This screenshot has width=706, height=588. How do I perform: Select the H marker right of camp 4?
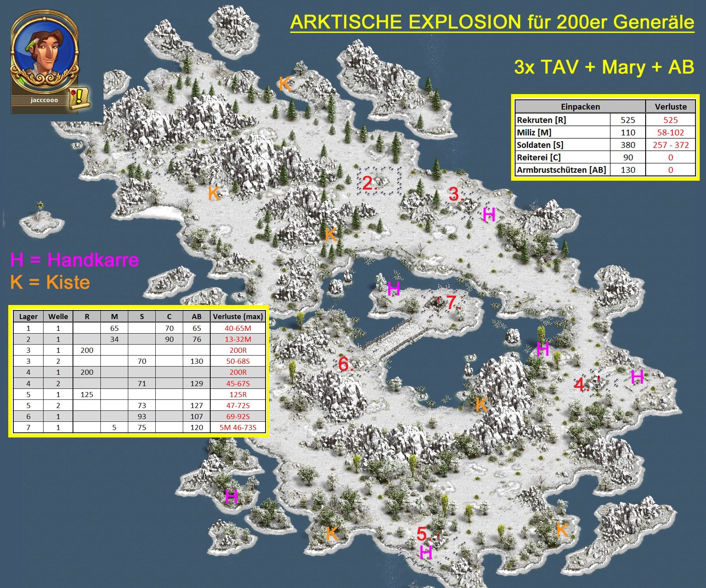coord(637,377)
